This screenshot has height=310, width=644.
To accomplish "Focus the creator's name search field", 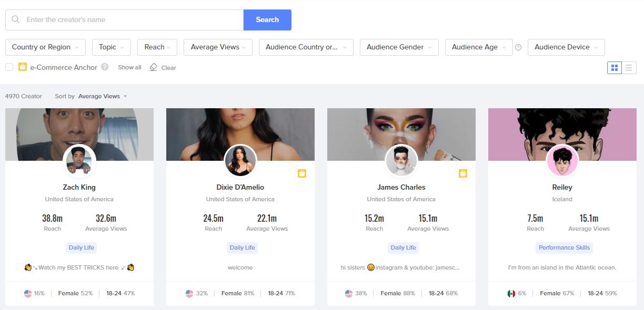I will pyautogui.click(x=132, y=20).
